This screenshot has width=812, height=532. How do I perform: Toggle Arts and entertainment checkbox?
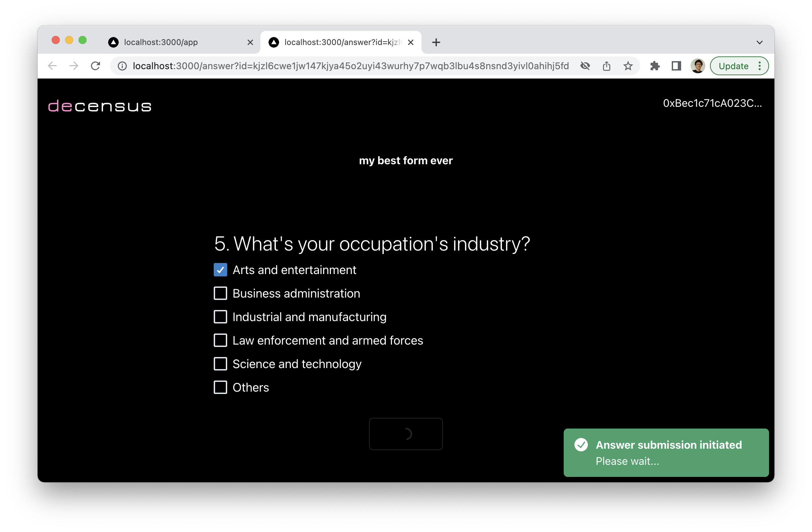pos(219,269)
